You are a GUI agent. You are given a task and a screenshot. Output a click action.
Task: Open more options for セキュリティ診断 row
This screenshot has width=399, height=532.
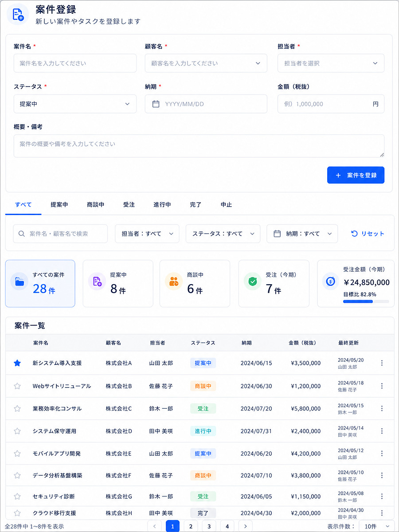click(x=382, y=496)
